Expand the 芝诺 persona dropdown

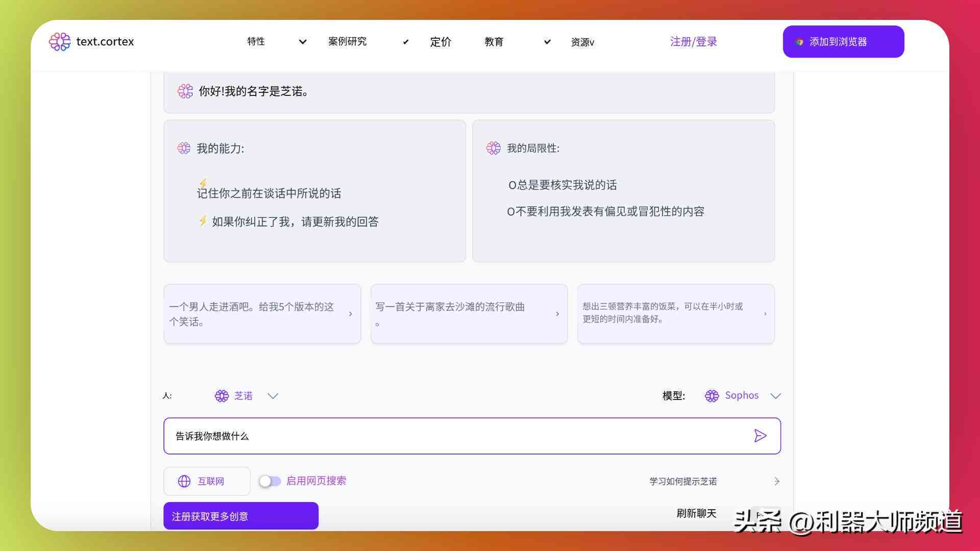click(x=273, y=395)
